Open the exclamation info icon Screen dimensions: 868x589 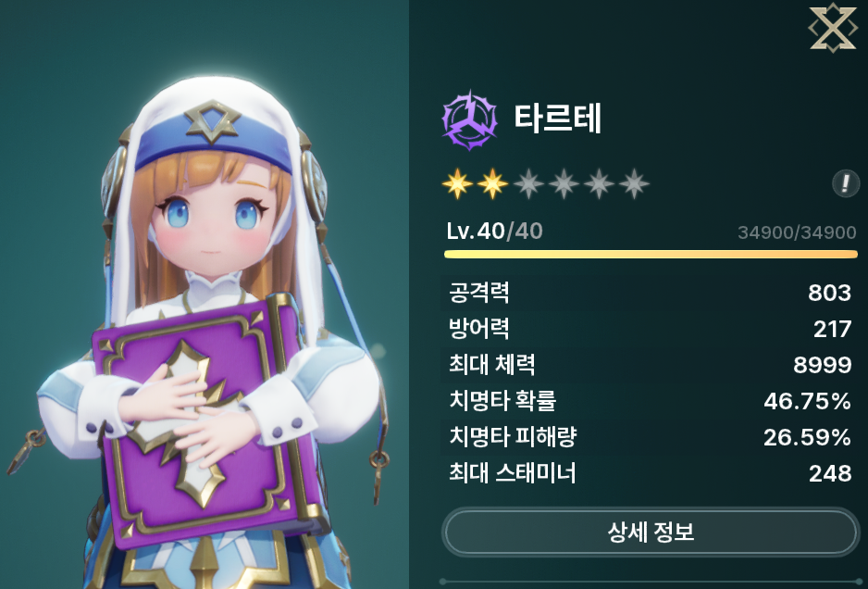[x=845, y=183]
